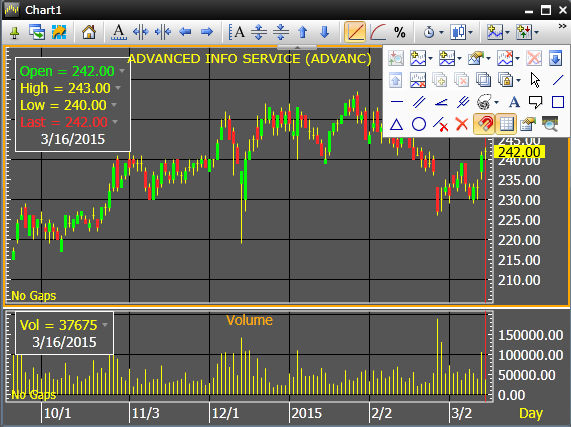Select the angle line tool

click(x=441, y=103)
